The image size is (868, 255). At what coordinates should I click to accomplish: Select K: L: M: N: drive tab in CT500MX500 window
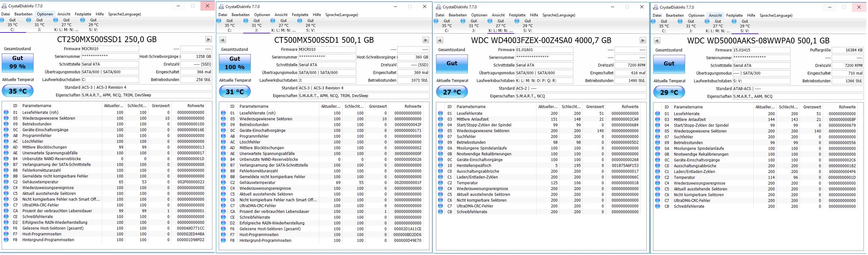(283, 25)
